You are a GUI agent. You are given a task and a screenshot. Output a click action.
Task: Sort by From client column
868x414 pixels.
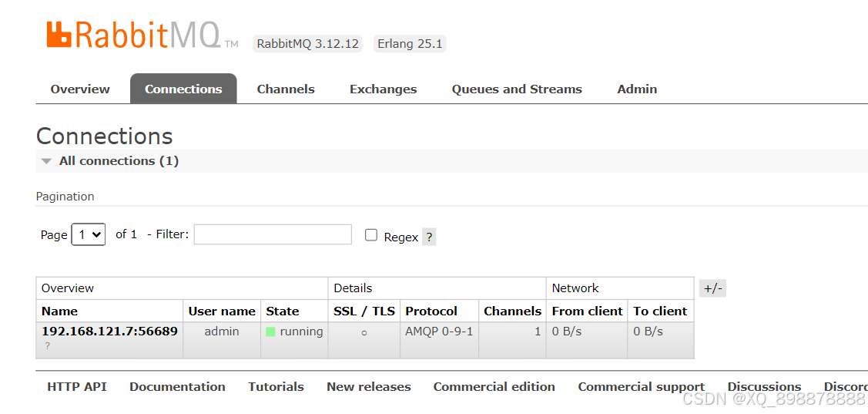(x=588, y=311)
